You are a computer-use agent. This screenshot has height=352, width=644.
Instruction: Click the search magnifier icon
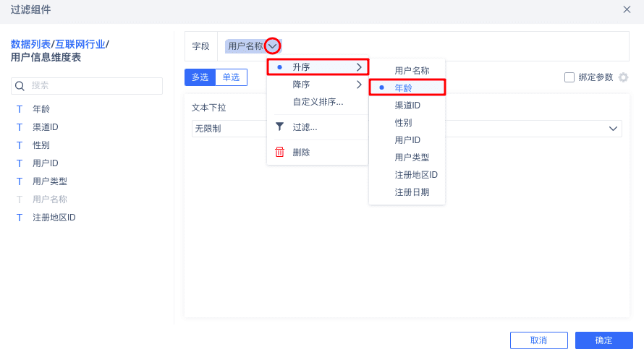click(x=20, y=86)
